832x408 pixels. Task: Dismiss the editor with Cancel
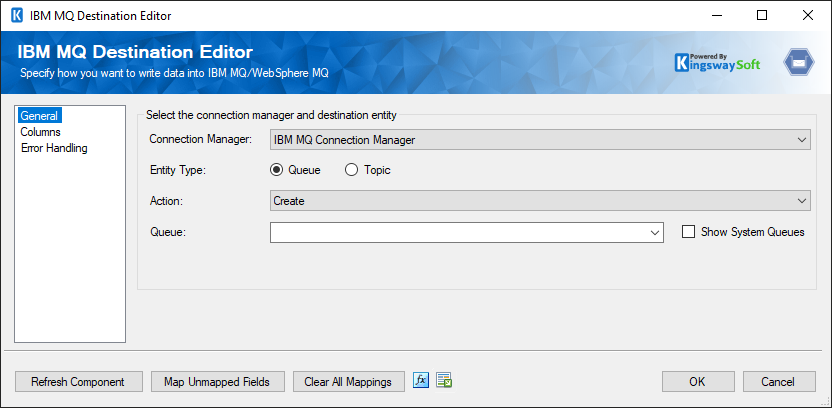pyautogui.click(x=779, y=381)
